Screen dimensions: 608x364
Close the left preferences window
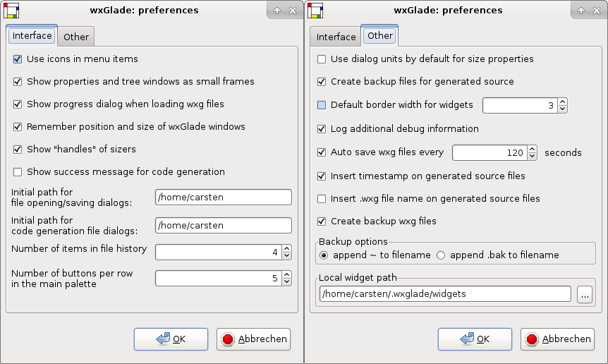pyautogui.click(x=293, y=11)
